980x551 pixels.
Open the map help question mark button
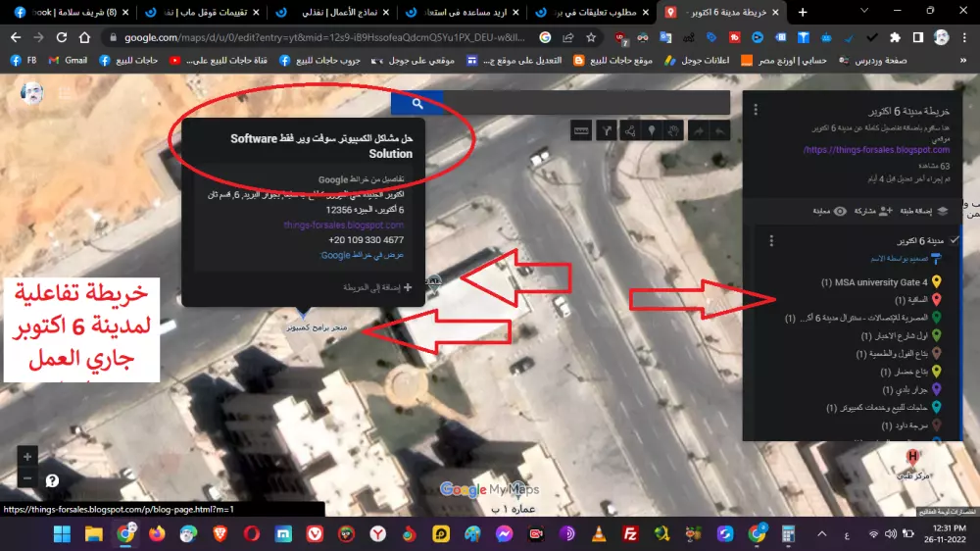[x=52, y=480]
